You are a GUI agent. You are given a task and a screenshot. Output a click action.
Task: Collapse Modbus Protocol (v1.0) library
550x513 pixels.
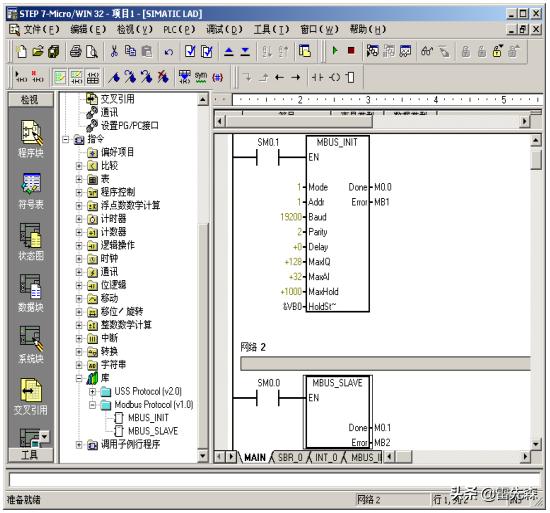coord(93,405)
